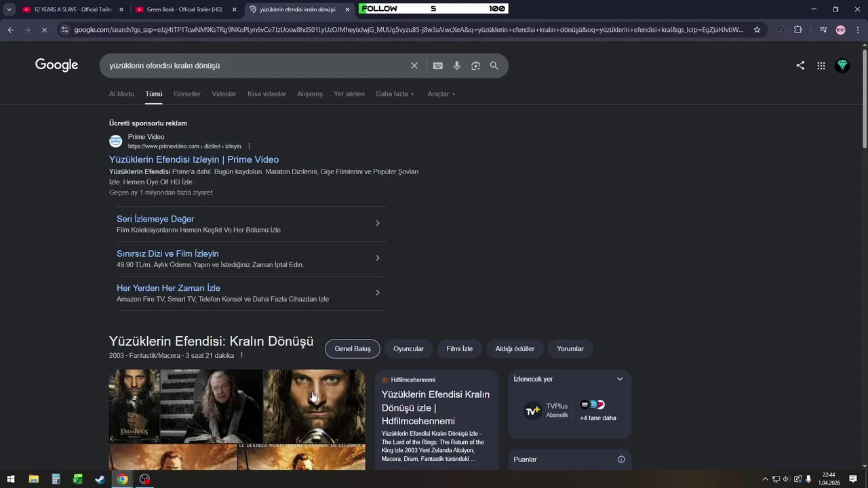Expand the İzlenecek yer panel
The image size is (868, 488).
tap(620, 380)
